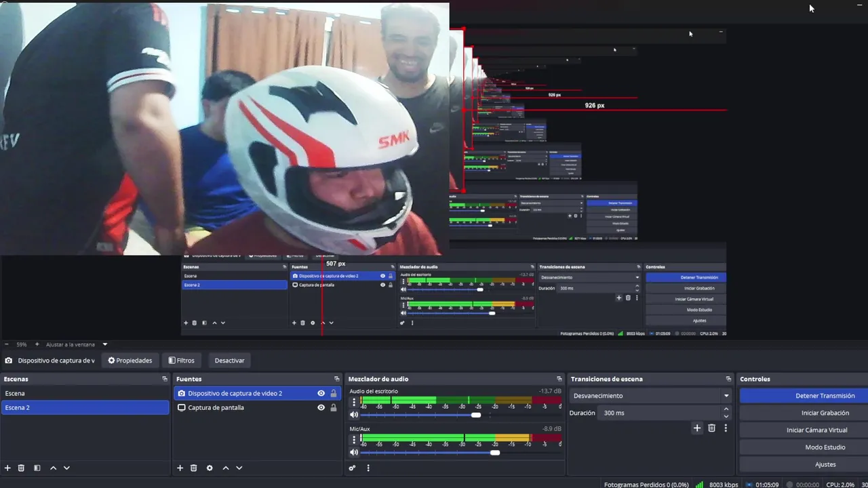Move scene up in Escenas list
This screenshot has height=488, width=868.
pos(53,468)
